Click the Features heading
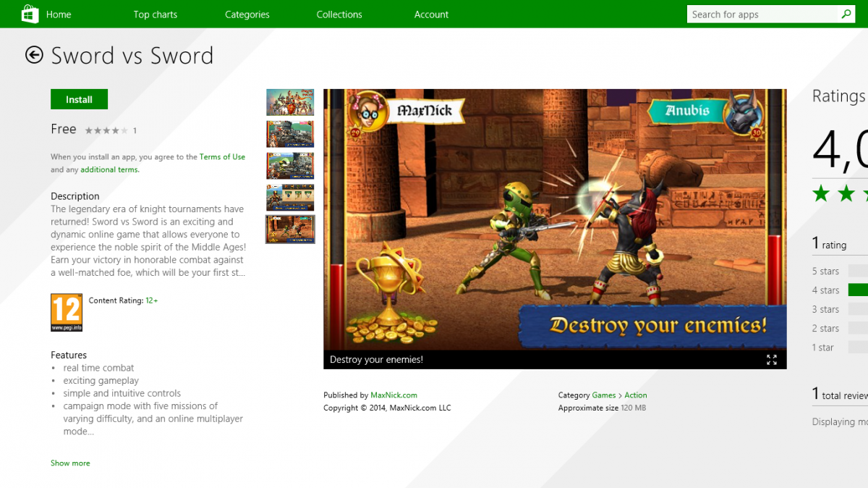The width and height of the screenshot is (868, 488). point(69,355)
